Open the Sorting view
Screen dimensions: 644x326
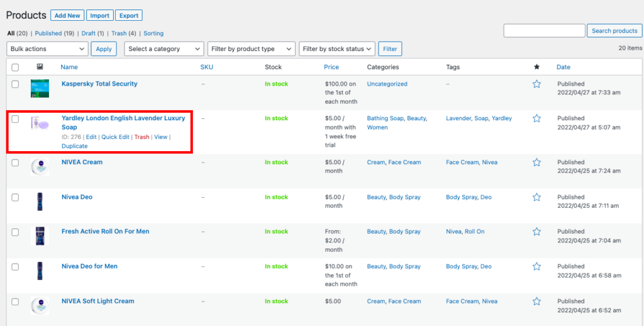click(x=153, y=33)
